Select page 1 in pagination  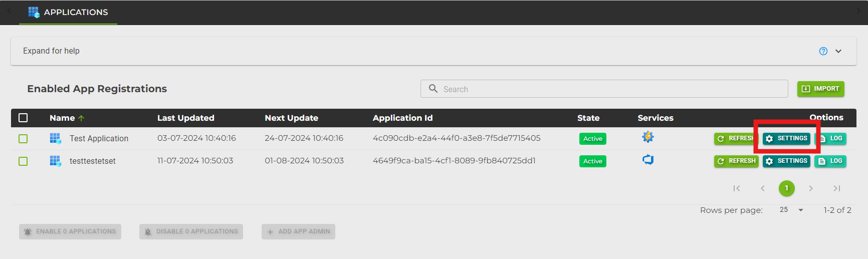point(787,188)
